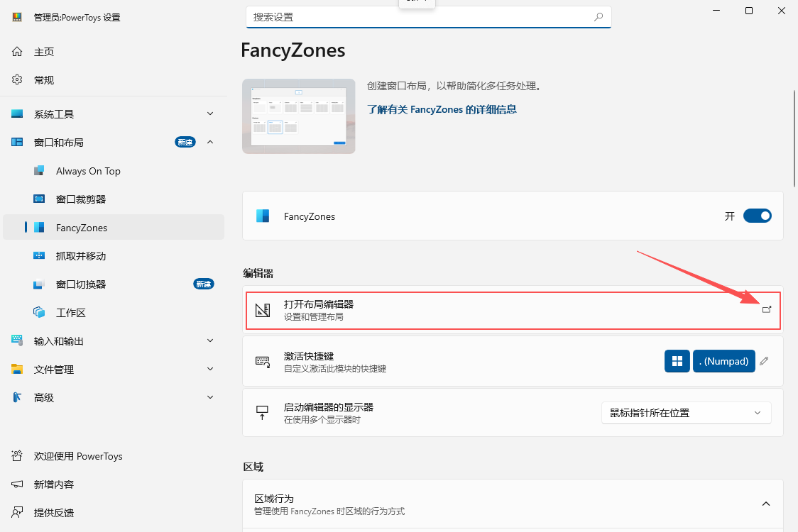The width and height of the screenshot is (798, 532).
Task: Open 了解有关 FancyZones 的详细信息 link
Action: 442,109
